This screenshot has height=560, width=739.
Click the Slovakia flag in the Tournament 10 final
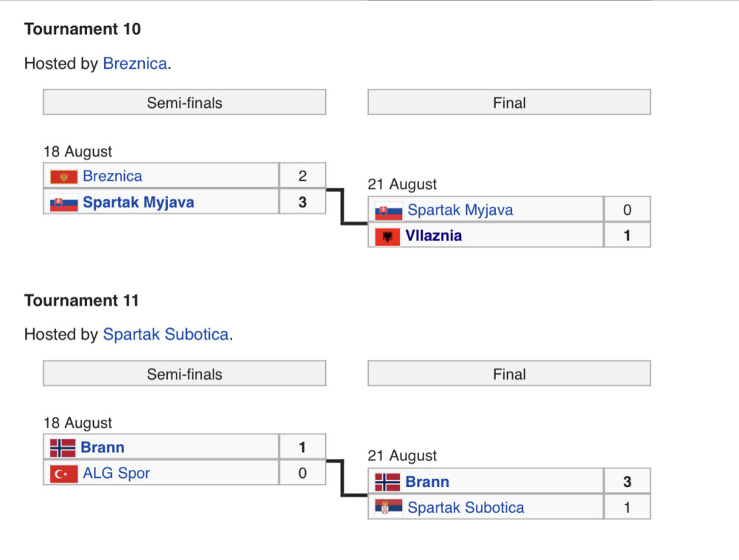pyautogui.click(x=389, y=211)
